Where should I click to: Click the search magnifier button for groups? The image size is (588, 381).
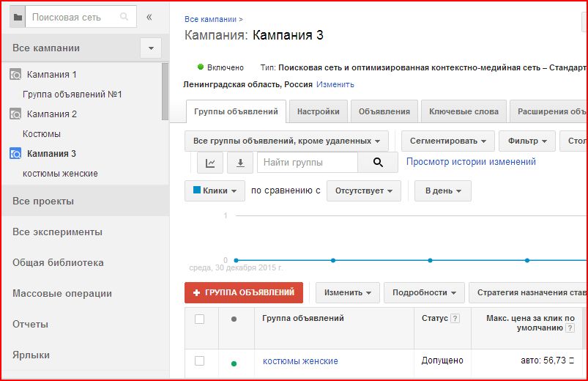(378, 162)
